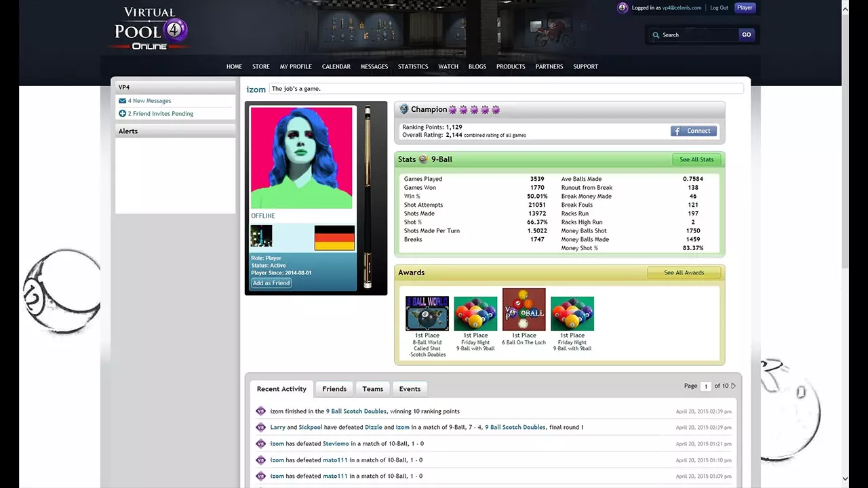Click the Facebook Connect button
Image resolution: width=868 pixels, height=488 pixels.
[694, 131]
